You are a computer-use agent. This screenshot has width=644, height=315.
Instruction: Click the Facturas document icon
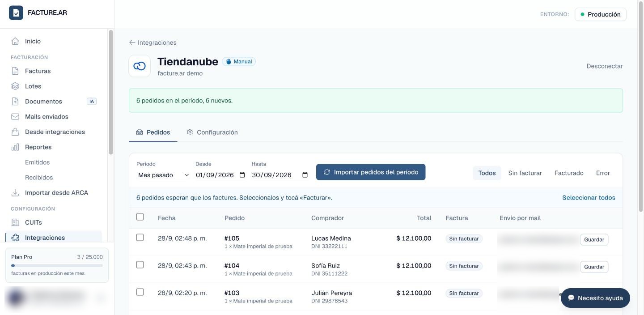tap(15, 71)
